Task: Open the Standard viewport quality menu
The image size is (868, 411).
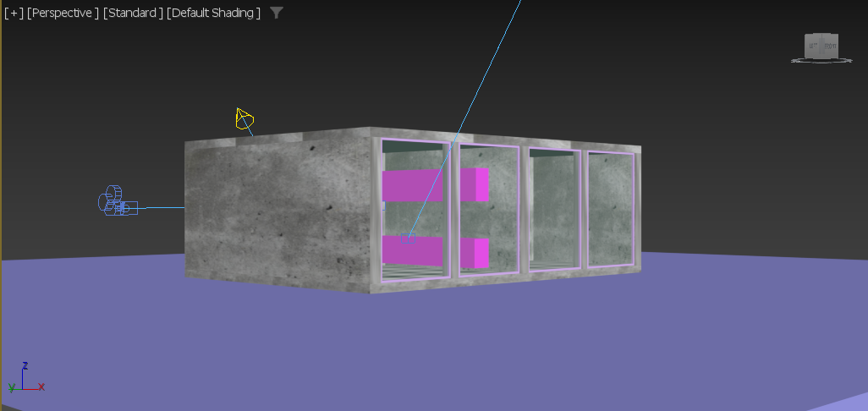Action: point(133,13)
